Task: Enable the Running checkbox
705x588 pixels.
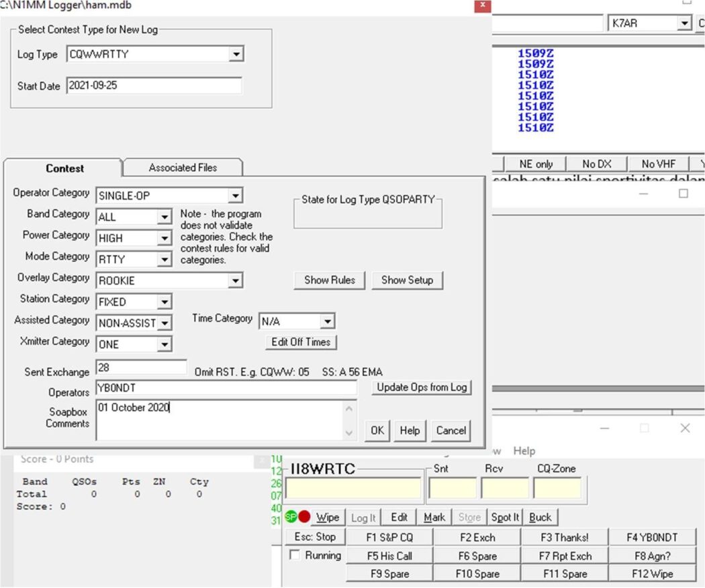Action: pos(294,556)
